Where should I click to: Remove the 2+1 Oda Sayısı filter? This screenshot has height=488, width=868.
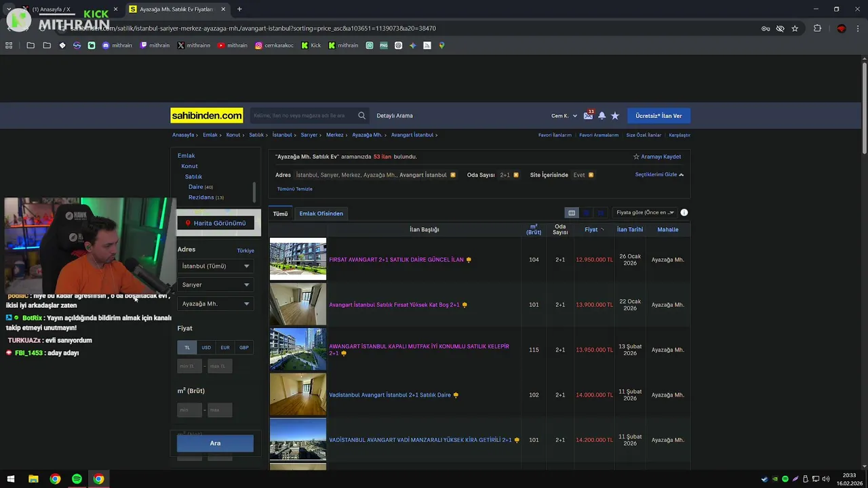pyautogui.click(x=516, y=175)
